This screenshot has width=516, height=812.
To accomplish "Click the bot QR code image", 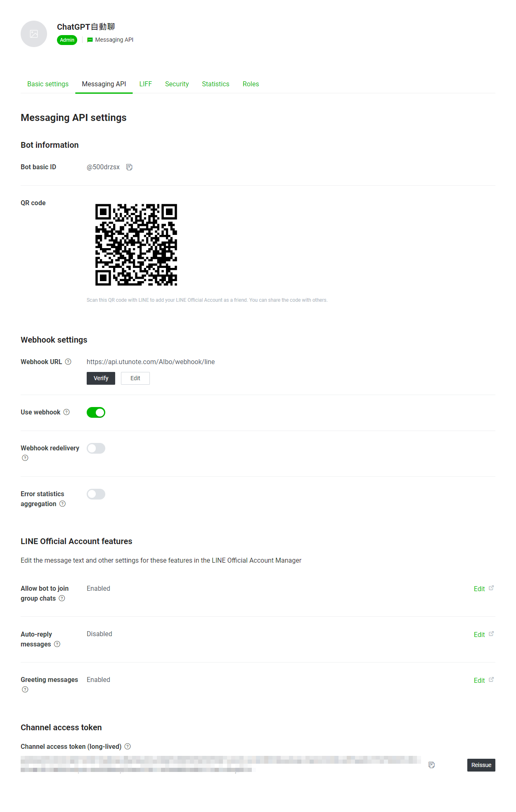I will pos(136,245).
